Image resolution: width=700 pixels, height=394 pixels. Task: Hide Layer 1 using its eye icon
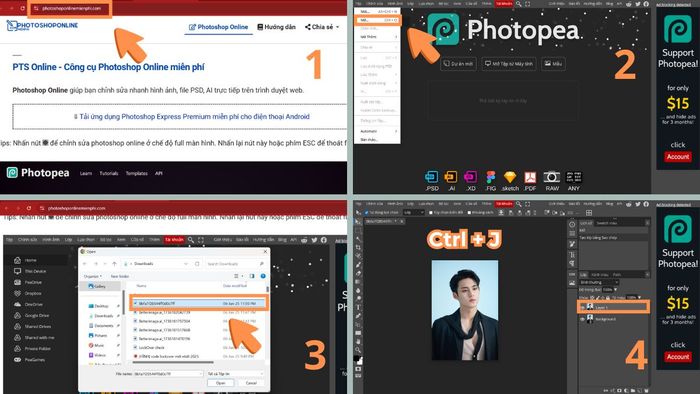pos(582,307)
